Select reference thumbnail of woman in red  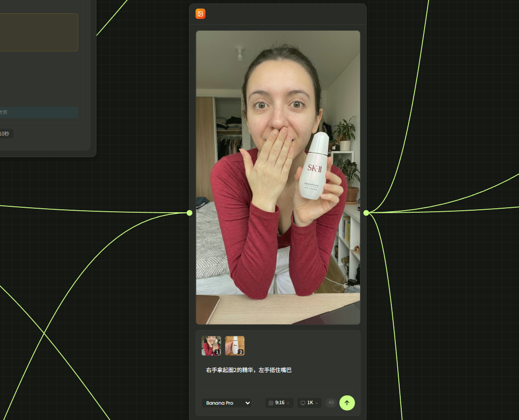pos(211,346)
